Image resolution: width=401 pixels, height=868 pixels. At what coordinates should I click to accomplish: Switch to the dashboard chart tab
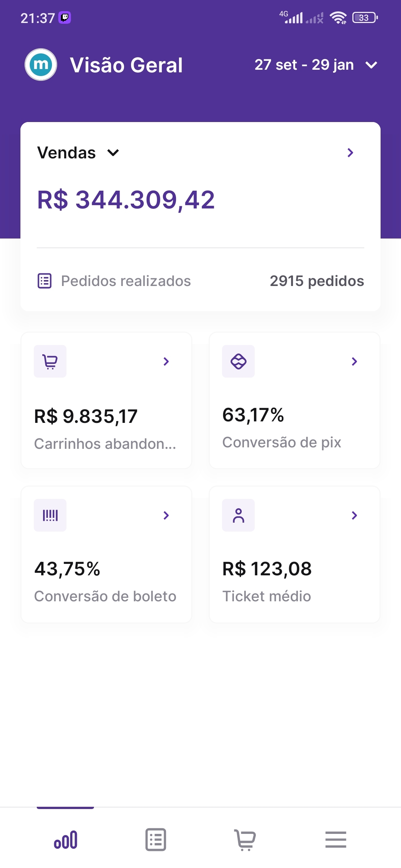pyautogui.click(x=65, y=840)
